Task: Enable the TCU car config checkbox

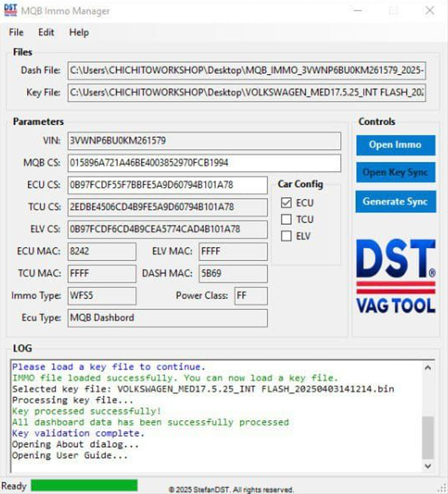Action: point(286,219)
